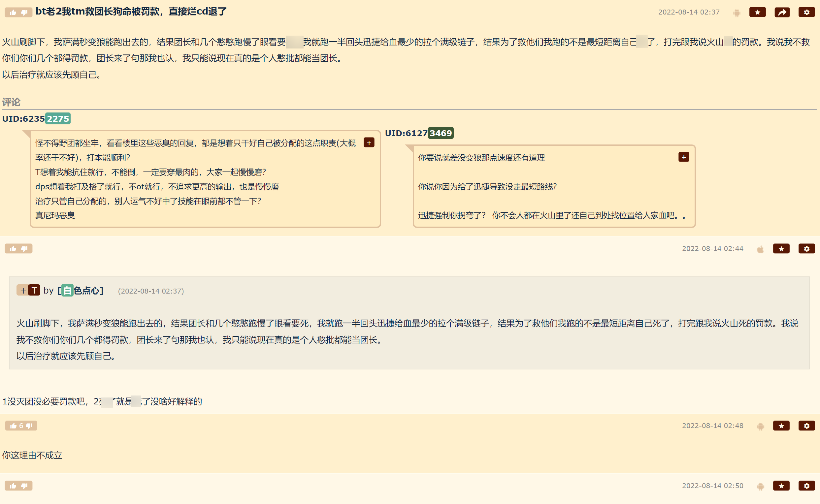
Task: Favorite the 02:44 reply with star icon
Action: coord(781,249)
